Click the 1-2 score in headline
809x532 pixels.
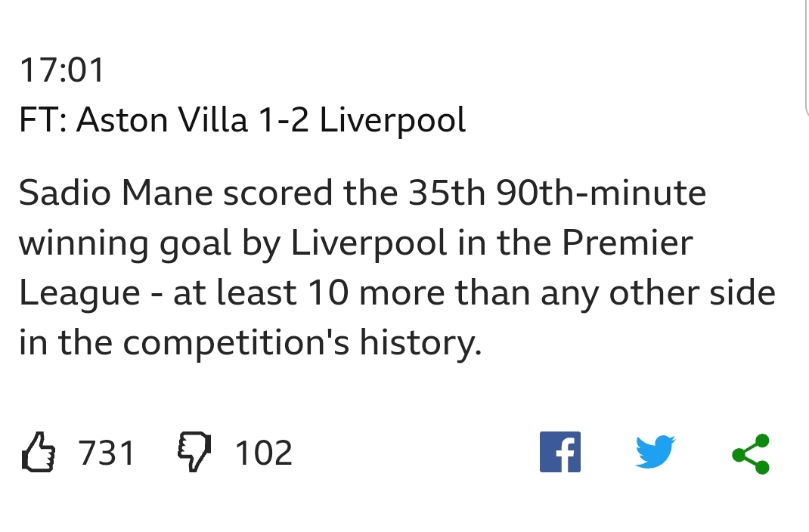pyautogui.click(x=284, y=120)
